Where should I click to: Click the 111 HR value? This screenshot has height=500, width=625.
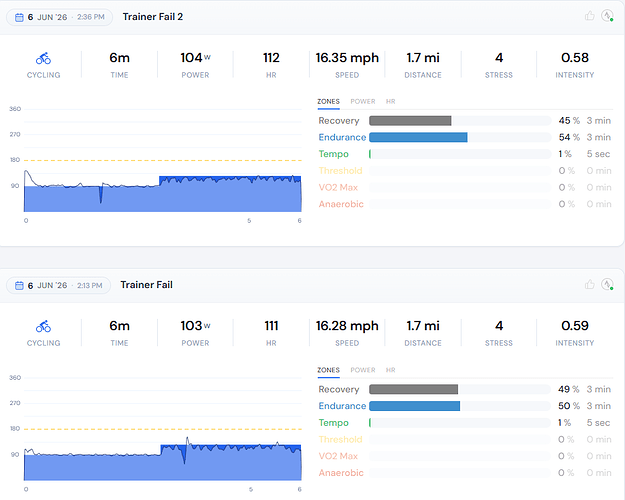(x=271, y=326)
